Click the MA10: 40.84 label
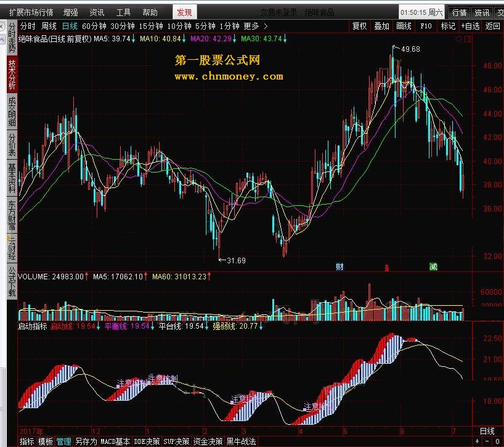 point(160,39)
